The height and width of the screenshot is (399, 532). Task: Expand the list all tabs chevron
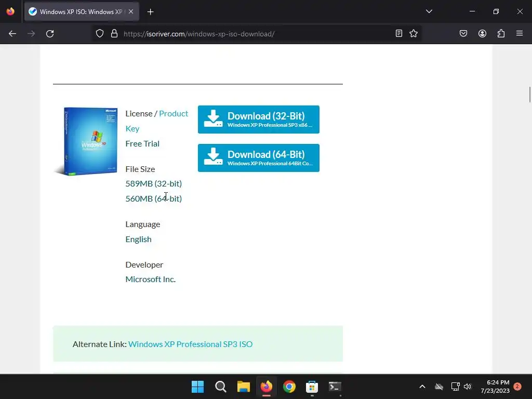429,11
